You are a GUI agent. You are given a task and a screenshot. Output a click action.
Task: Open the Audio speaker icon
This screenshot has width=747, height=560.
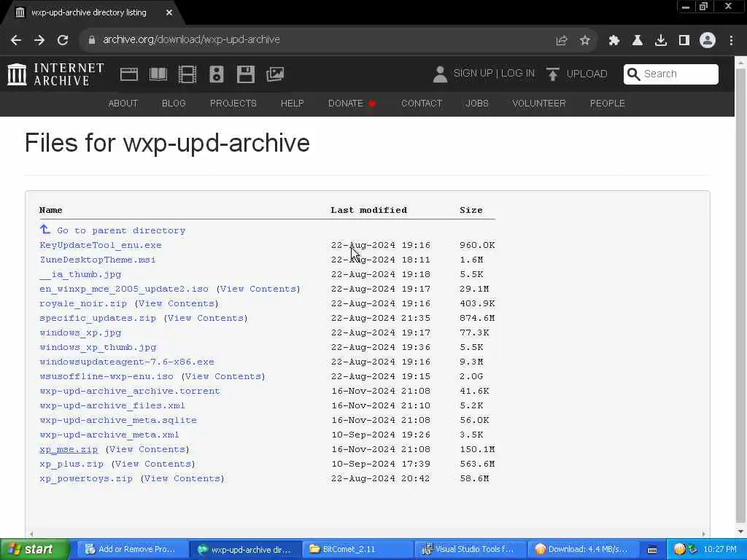pyautogui.click(x=216, y=74)
